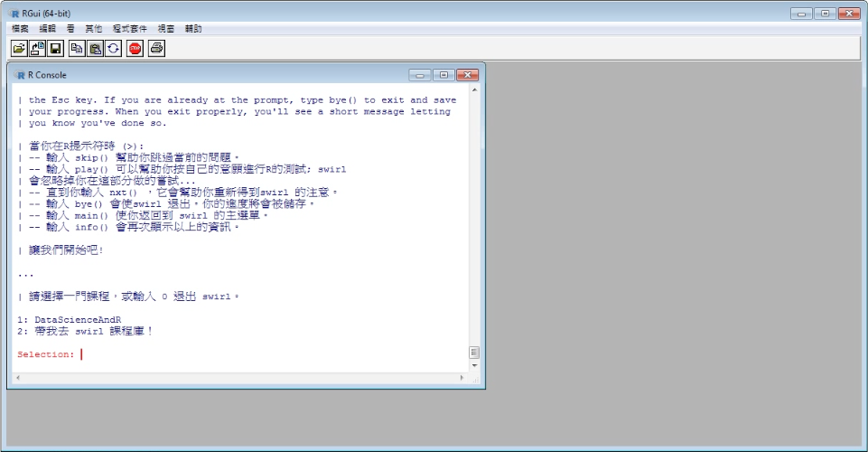Click the R Console window logo icon
The width and height of the screenshot is (868, 452).
[21, 75]
